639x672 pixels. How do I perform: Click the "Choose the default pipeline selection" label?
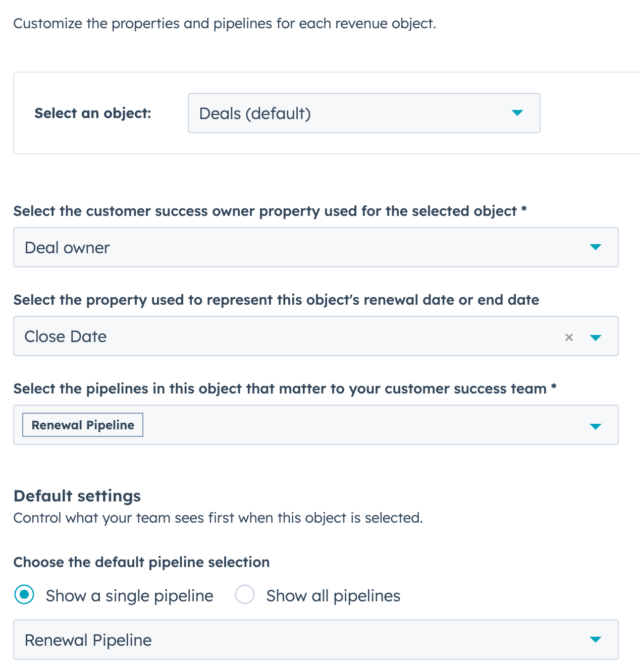tap(141, 562)
